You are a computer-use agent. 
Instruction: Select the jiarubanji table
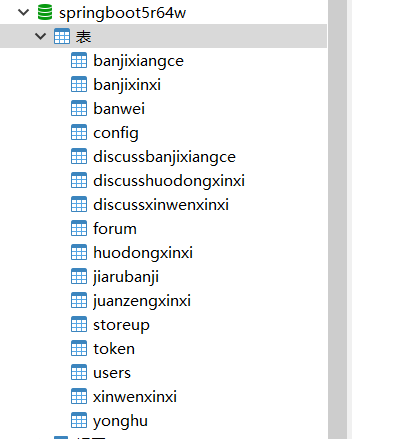click(126, 277)
